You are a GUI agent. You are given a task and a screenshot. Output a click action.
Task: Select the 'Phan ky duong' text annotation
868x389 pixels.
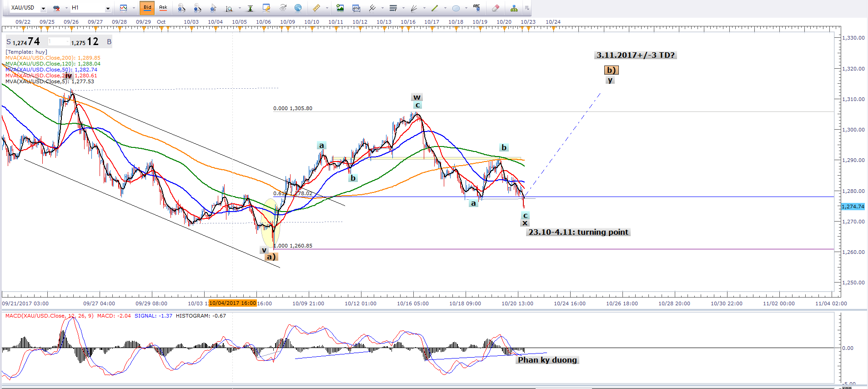click(547, 360)
